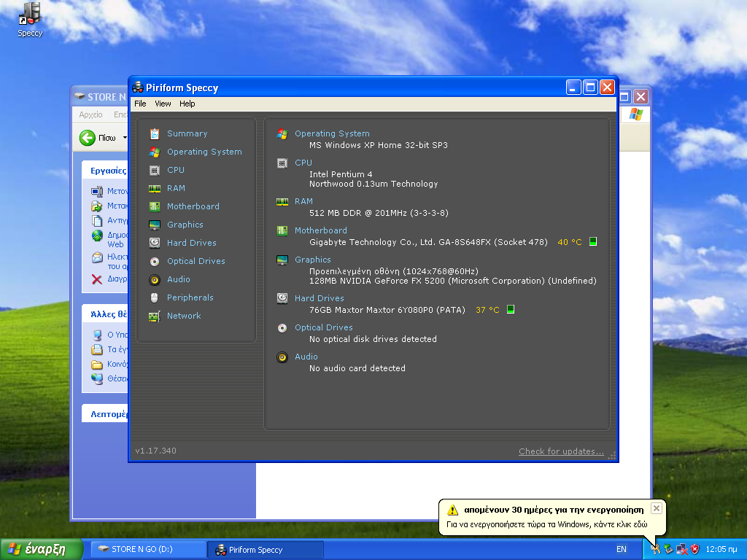Click the disc icon beside Optical Drives heading

[x=282, y=328]
